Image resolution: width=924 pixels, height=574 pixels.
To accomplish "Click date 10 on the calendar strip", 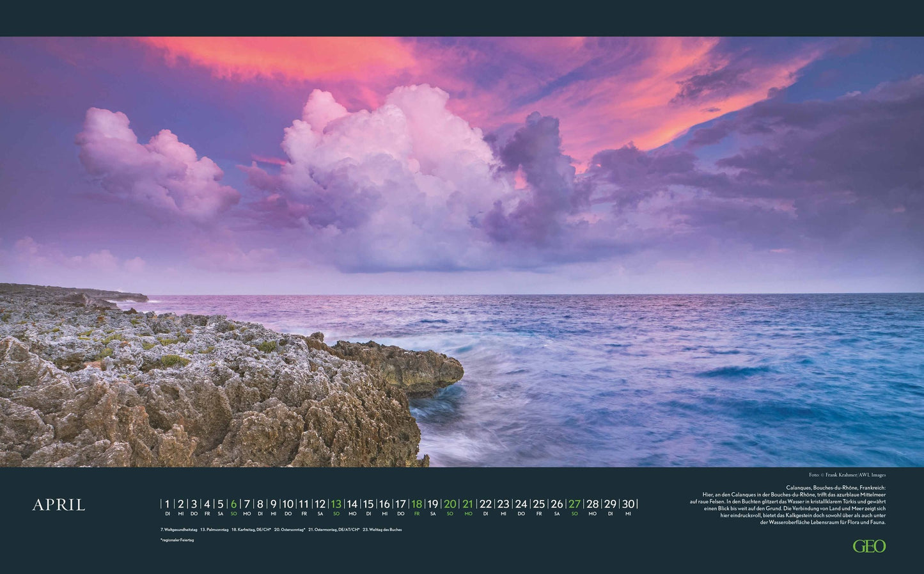I will [x=288, y=504].
